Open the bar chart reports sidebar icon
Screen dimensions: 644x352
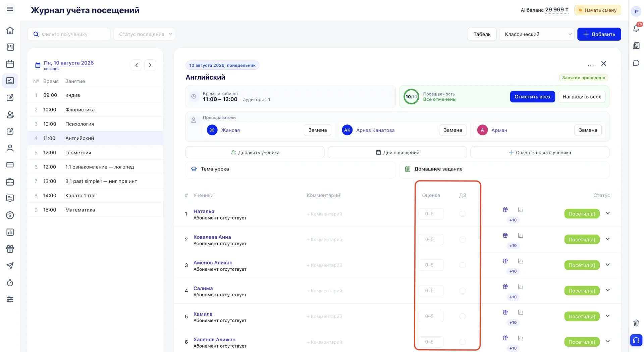point(10,232)
